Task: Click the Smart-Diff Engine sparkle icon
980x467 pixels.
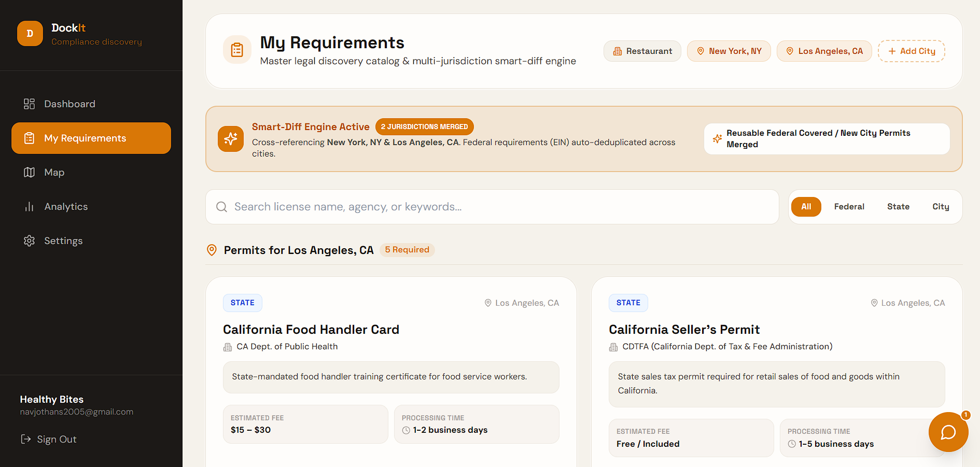Action: coord(231,139)
